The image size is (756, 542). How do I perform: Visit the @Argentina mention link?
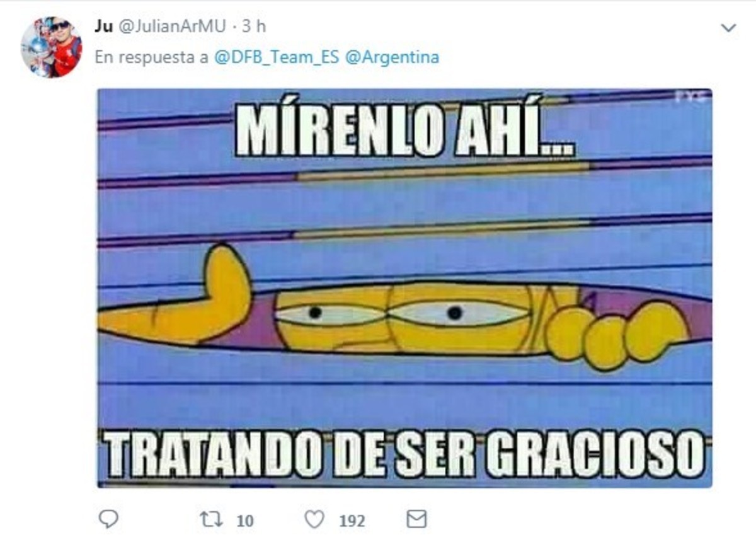pyautogui.click(x=392, y=57)
